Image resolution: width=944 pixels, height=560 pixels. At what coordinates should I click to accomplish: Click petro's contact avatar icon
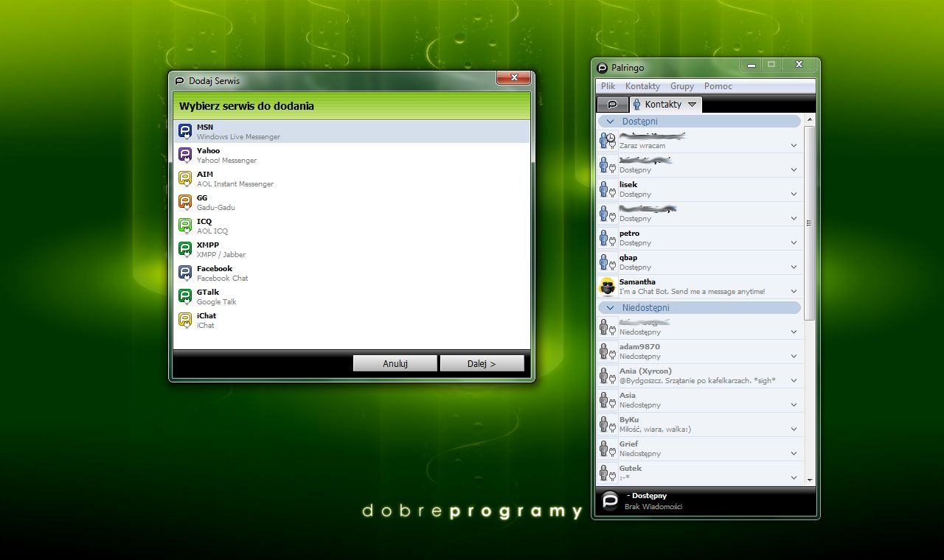click(x=607, y=238)
